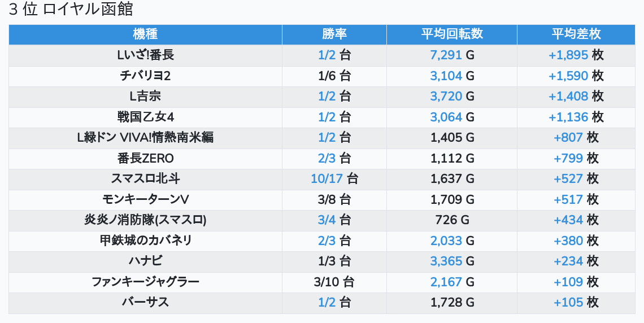Click the 7,291 G value for Lいざ!番長

[x=452, y=55]
